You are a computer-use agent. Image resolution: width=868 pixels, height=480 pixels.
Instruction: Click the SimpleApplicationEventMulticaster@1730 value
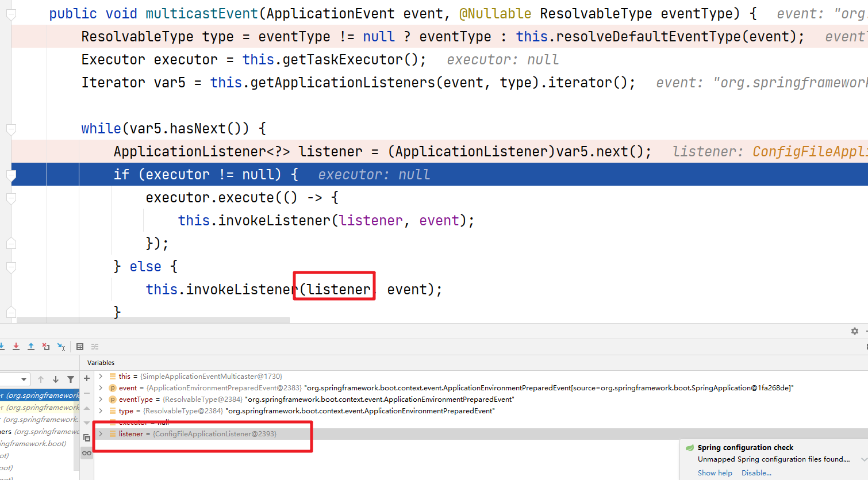pos(211,377)
